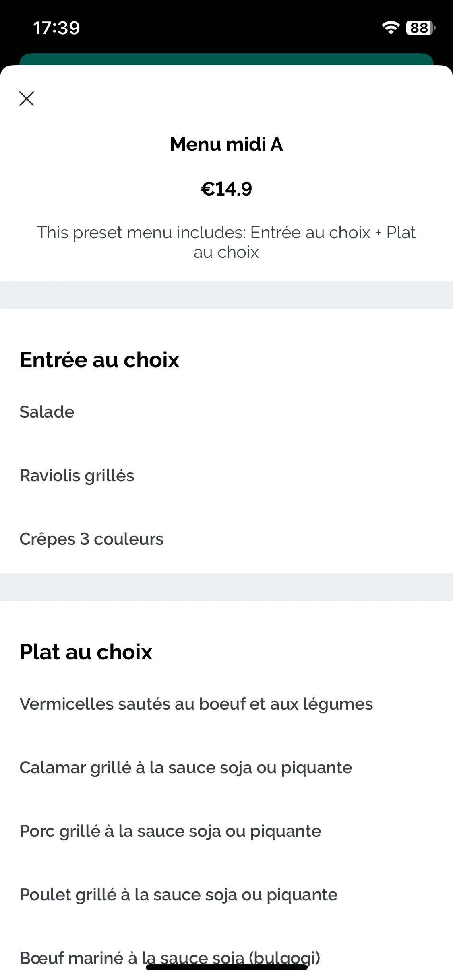The width and height of the screenshot is (453, 980).
Task: Choose Calamar grillé à la sauce soja
Action: (x=226, y=768)
